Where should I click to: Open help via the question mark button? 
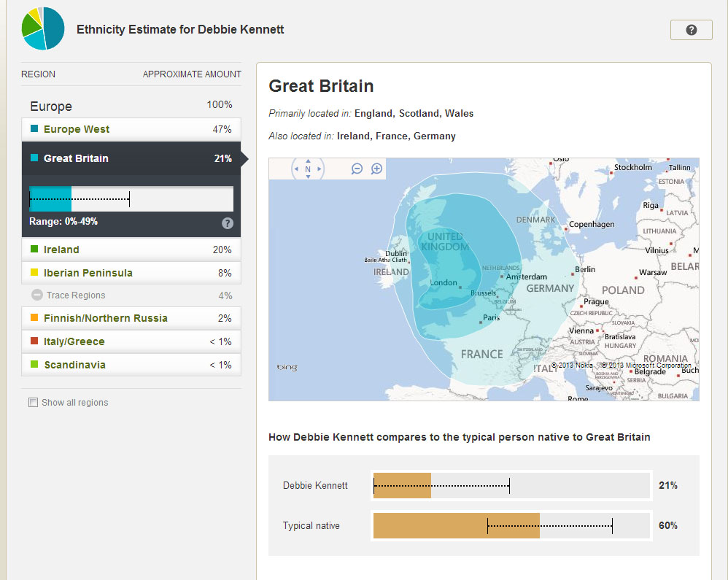point(690,29)
